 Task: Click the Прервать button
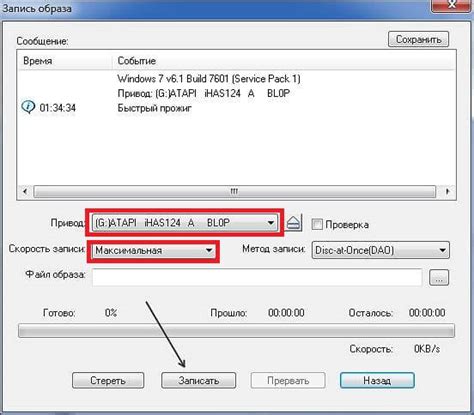pos(288,380)
